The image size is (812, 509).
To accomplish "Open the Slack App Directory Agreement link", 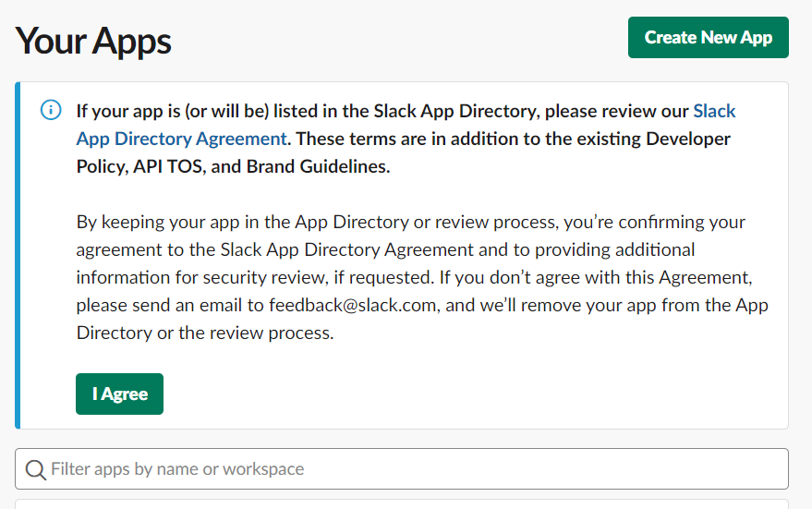I will tap(182, 139).
